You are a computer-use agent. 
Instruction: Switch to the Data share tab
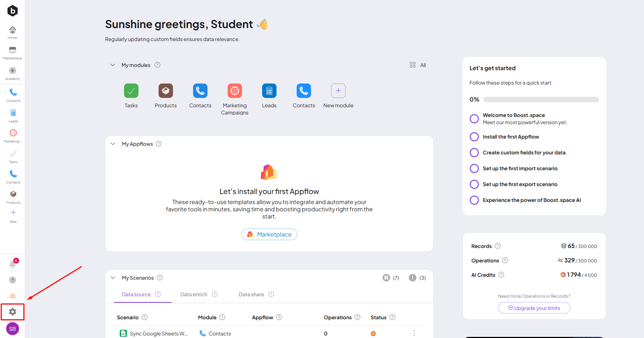point(251,294)
